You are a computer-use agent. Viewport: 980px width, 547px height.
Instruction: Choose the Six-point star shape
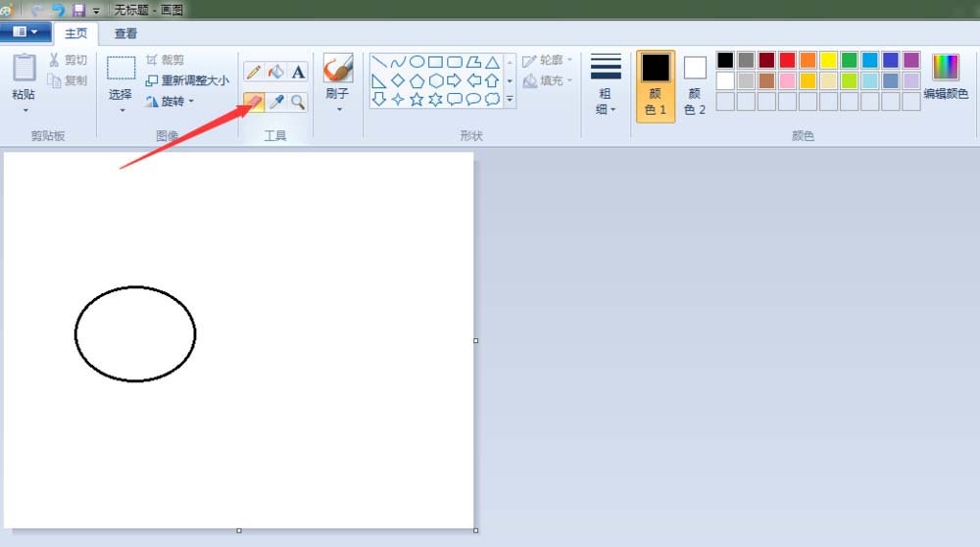coord(436,99)
